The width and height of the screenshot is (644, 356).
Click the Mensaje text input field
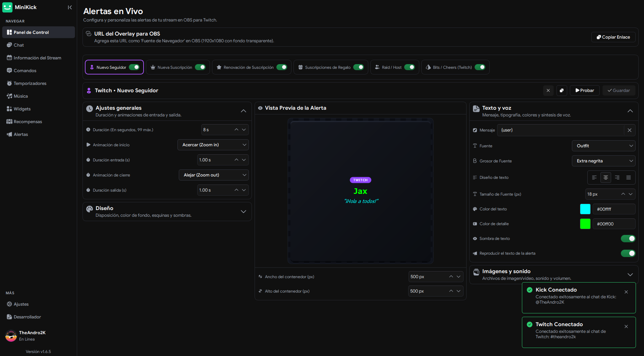pyautogui.click(x=561, y=130)
